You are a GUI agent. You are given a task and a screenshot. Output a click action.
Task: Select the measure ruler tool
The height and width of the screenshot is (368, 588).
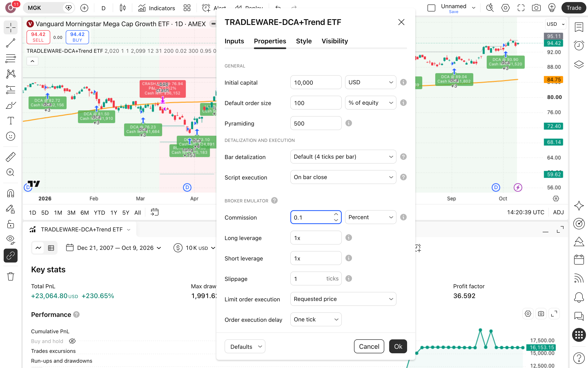(10, 157)
